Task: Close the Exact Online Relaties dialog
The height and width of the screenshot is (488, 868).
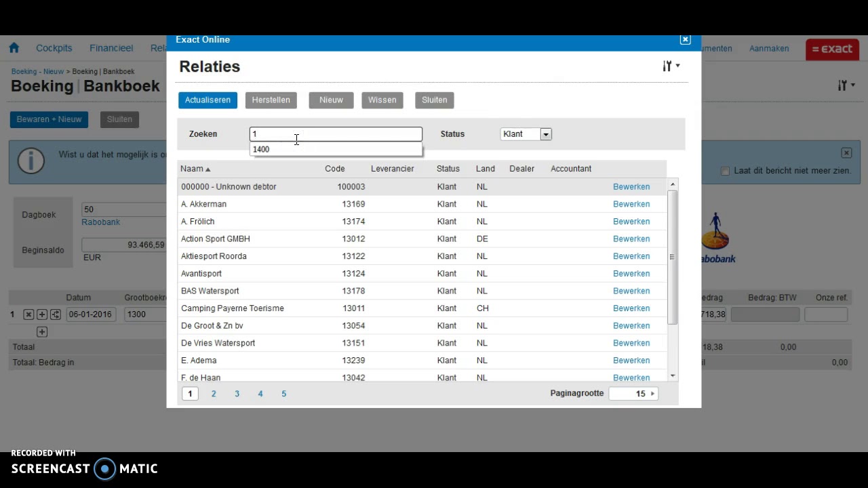Action: [x=685, y=39]
